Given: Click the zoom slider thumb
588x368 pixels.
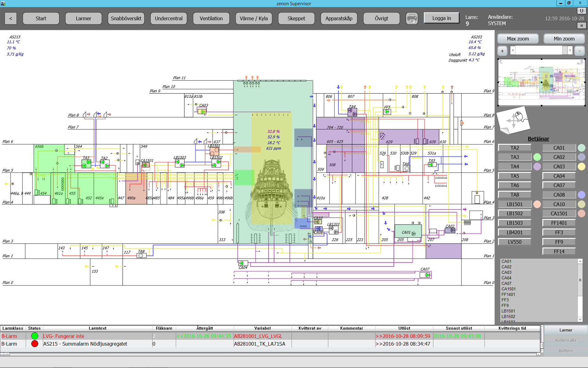Looking at the screenshot, I should [x=565, y=50].
